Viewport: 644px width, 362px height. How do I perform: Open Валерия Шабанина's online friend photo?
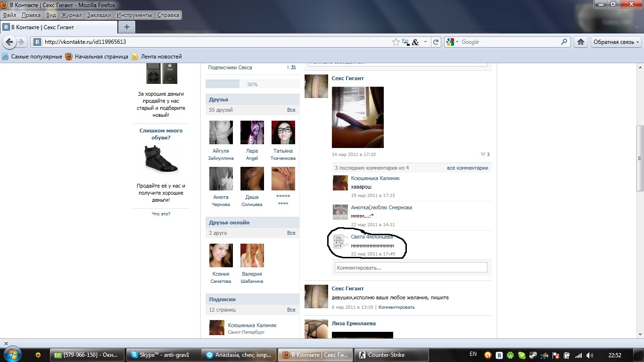click(x=252, y=255)
